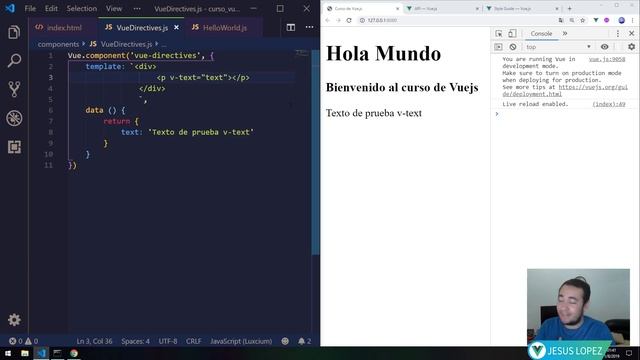The image size is (640, 360).
Task: Open the Chrome three-dot menu
Action: pos(633,20)
